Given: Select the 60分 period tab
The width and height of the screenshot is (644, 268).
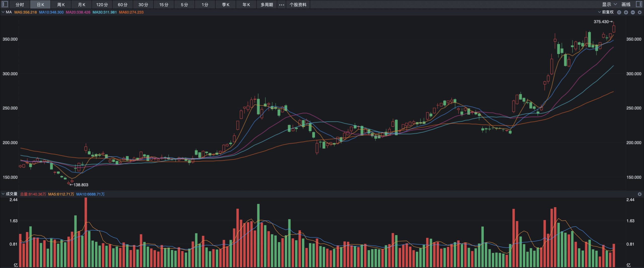Looking at the screenshot, I should 123,5.
